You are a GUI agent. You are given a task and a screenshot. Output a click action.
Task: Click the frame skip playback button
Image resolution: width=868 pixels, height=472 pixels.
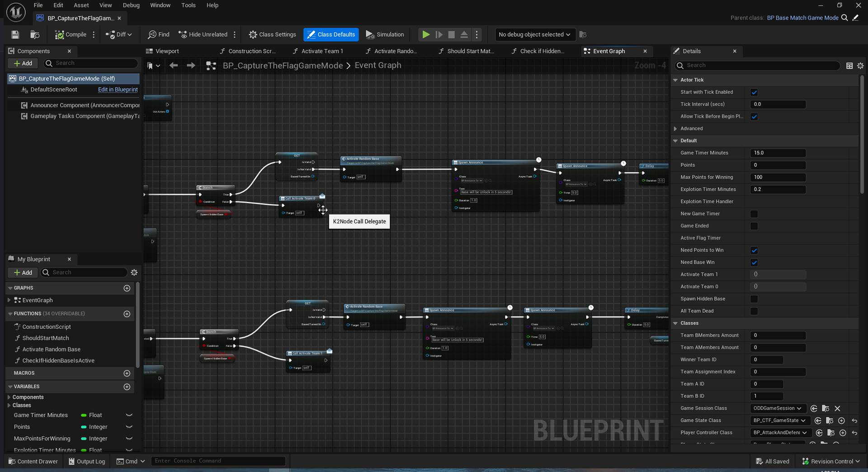click(439, 34)
